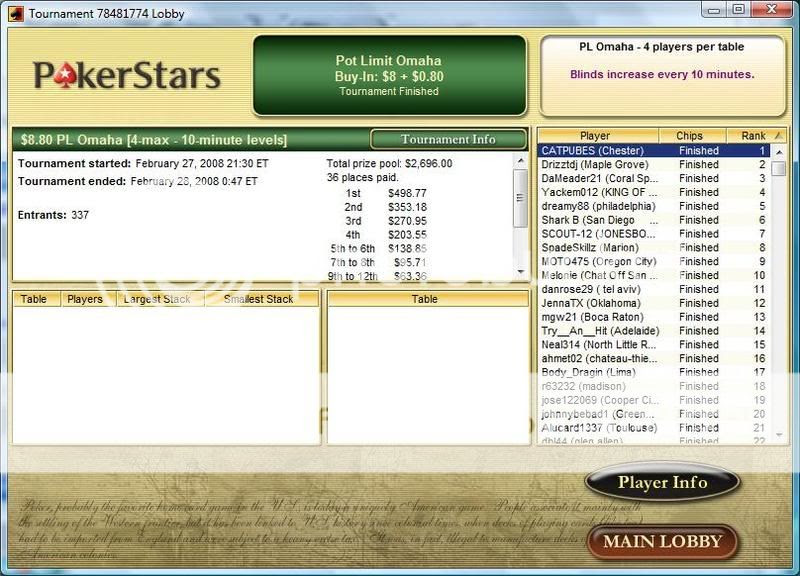Image resolution: width=800 pixels, height=576 pixels.
Task: Select player dreamy88 (philadelphia)
Action: click(x=653, y=206)
